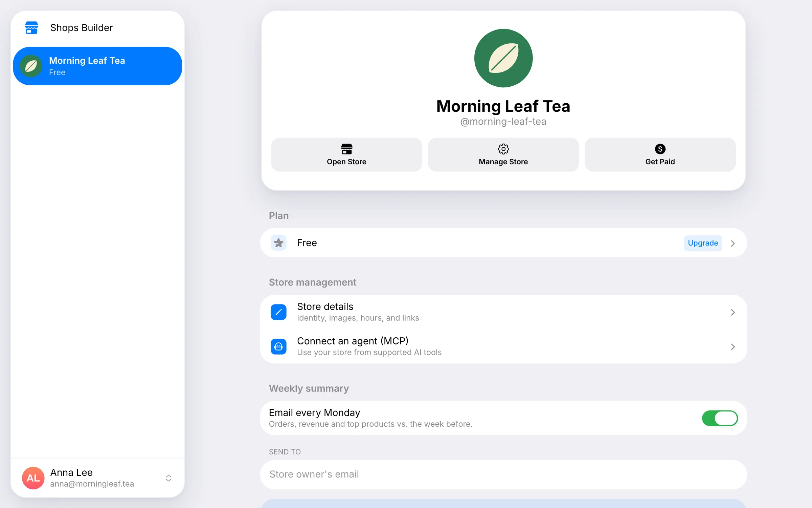Click 'Use your store from supported AI tools'
The height and width of the screenshot is (508, 812).
[369, 353]
